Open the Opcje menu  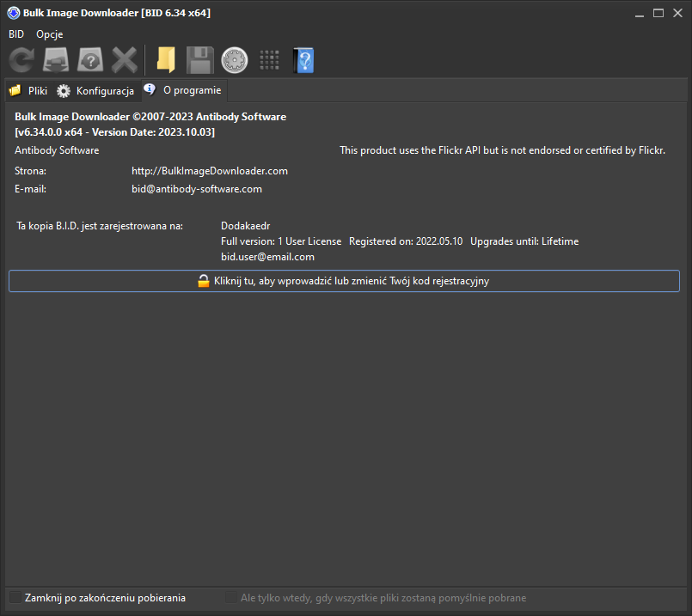pyautogui.click(x=50, y=34)
